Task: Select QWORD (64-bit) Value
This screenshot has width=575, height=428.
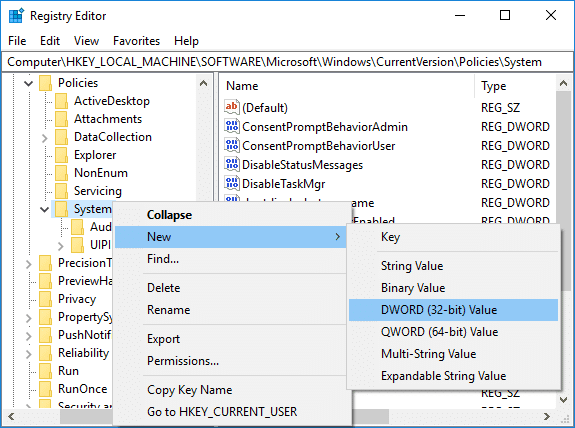Action: point(454,332)
